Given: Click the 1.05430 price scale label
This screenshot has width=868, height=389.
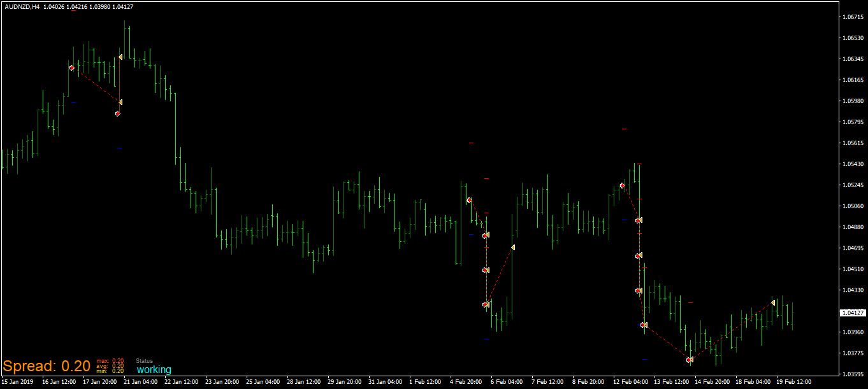Looking at the screenshot, I should (853, 164).
